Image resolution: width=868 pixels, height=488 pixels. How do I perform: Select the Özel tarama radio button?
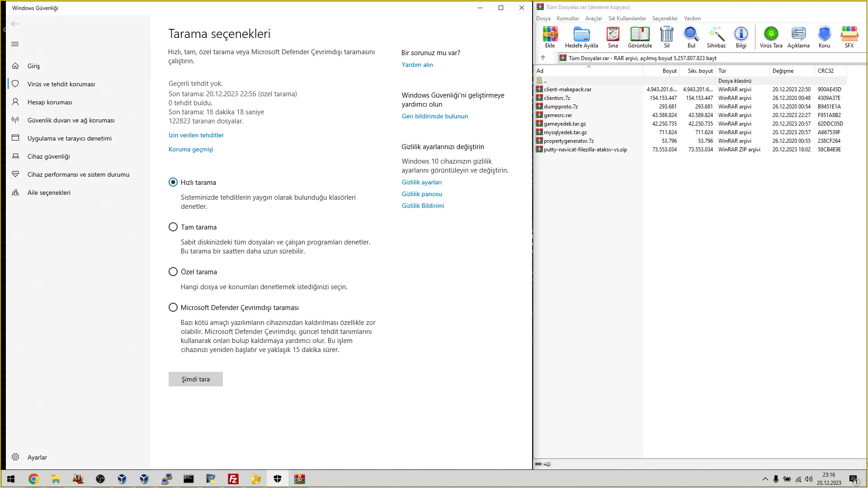[173, 272]
